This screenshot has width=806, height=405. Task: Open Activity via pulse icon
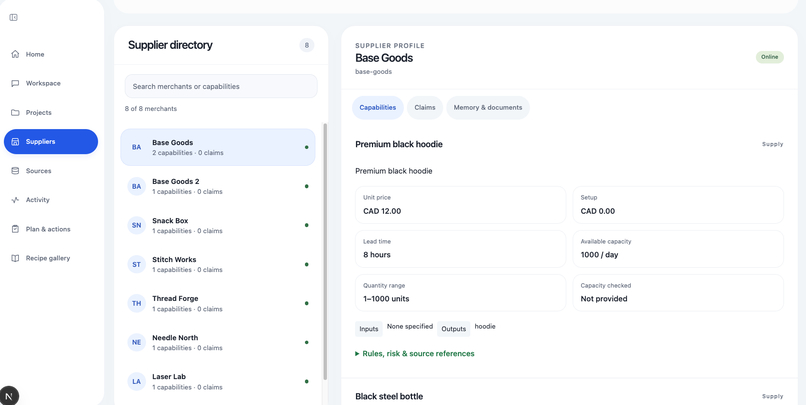[x=15, y=200]
